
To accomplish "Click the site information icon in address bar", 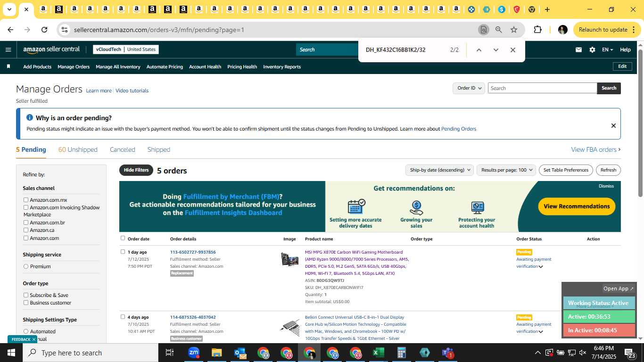I will click(x=65, y=30).
